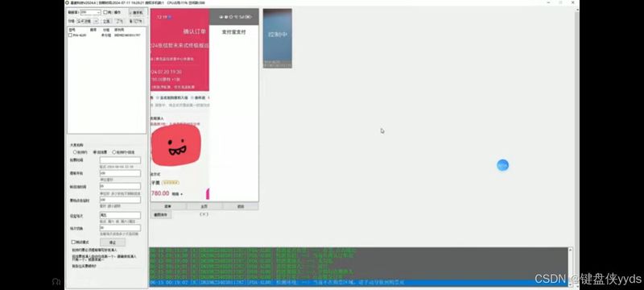Open the 分组 group dropdown in second toolbar row
The width and height of the screenshot is (644, 290).
tap(88, 21)
